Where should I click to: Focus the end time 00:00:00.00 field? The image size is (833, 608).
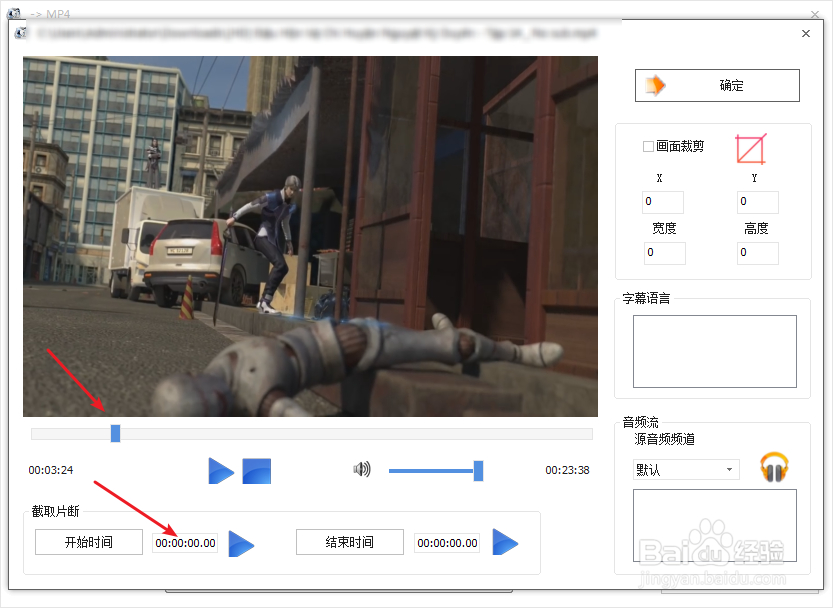coord(447,543)
